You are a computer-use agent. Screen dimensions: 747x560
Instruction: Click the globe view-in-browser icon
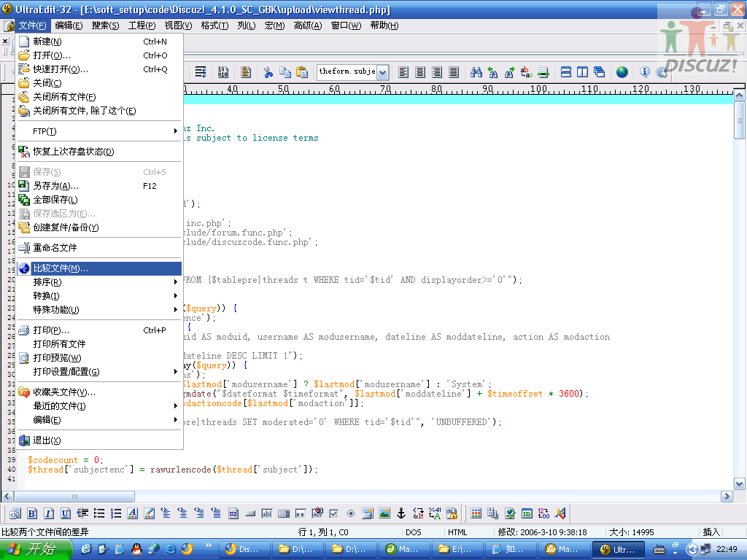click(622, 72)
